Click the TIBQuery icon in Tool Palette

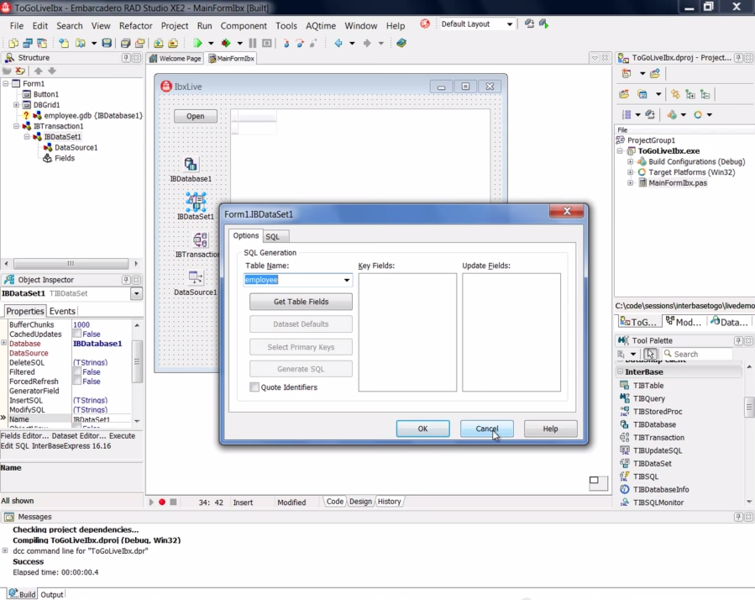625,398
